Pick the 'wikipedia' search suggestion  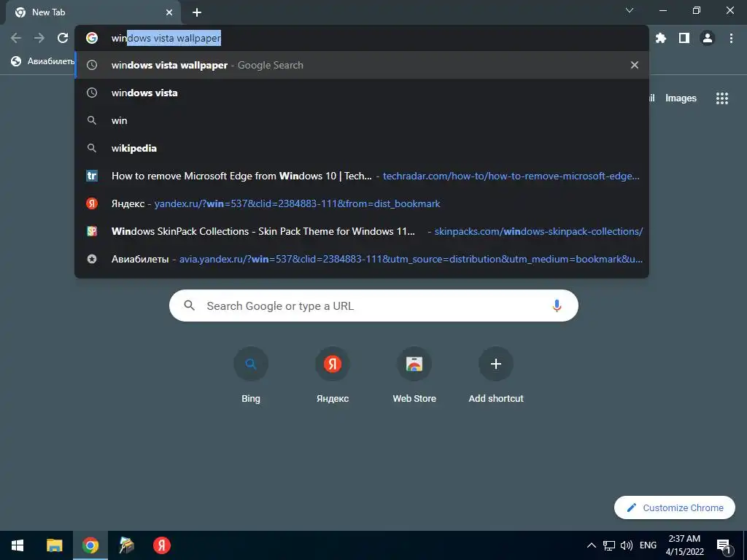pos(362,148)
